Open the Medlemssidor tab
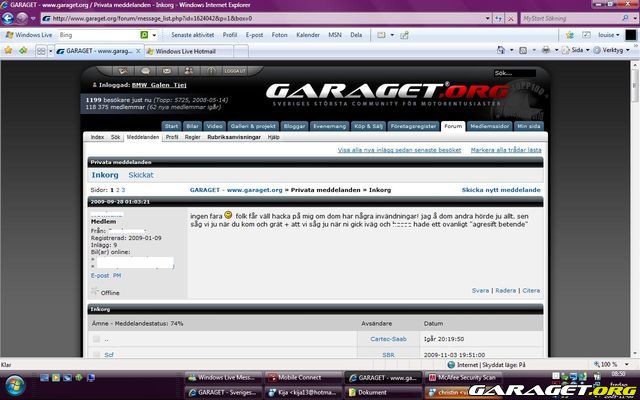Screen dimensions: 640x400 490,126
